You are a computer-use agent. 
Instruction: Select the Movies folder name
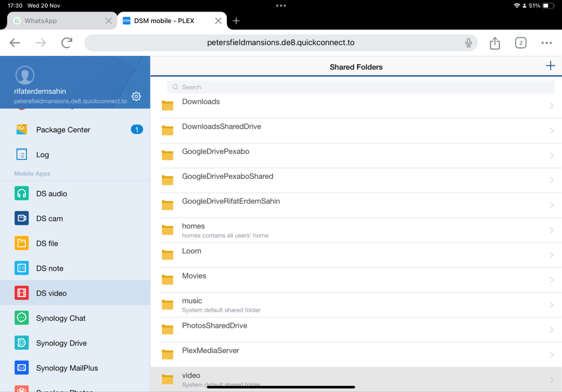click(x=194, y=276)
